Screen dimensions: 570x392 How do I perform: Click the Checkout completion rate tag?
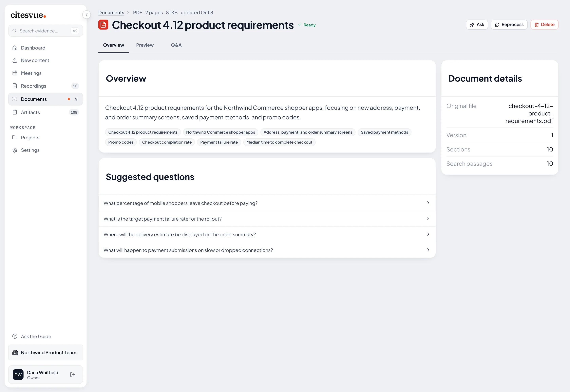(x=167, y=142)
